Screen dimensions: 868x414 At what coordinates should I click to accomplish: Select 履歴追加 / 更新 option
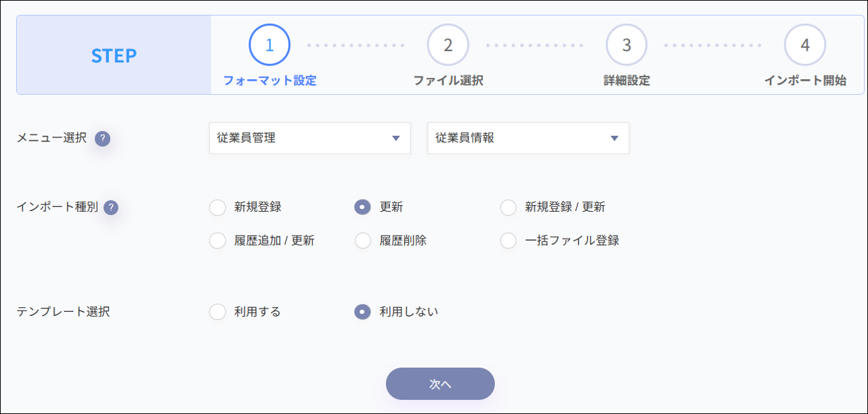(x=217, y=239)
